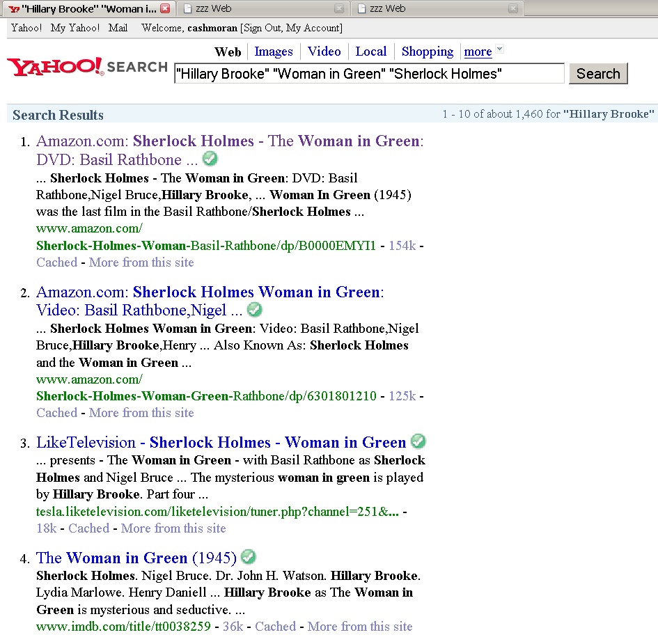Click the Sign Out link
Screen dimensions: 658x644
[263, 28]
